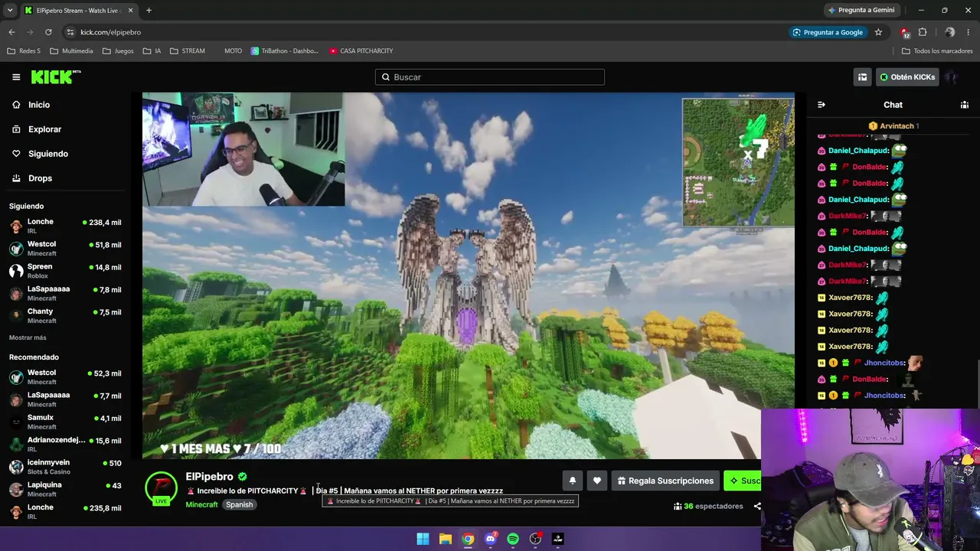980x551 pixels.
Task: Open the Kick user profile avatar
Action: (x=952, y=77)
